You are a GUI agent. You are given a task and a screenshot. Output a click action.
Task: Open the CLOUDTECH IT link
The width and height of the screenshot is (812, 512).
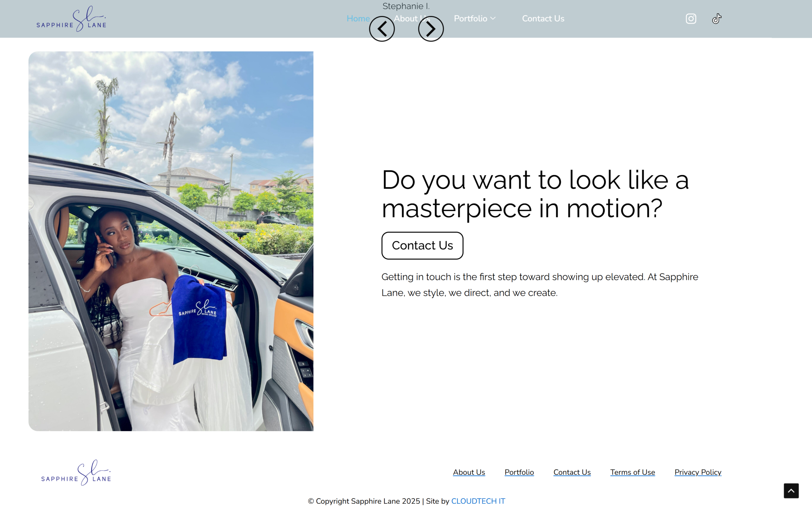[478, 501]
